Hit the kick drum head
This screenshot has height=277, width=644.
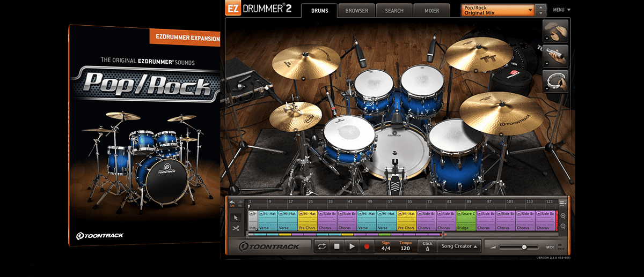pos(398,150)
